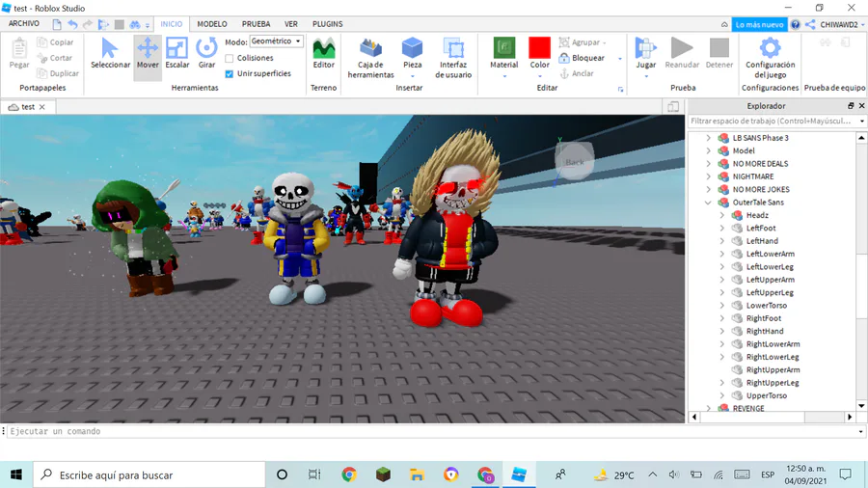Open Configuración del juego
Screen dimensions: 868x488
pos(770,58)
